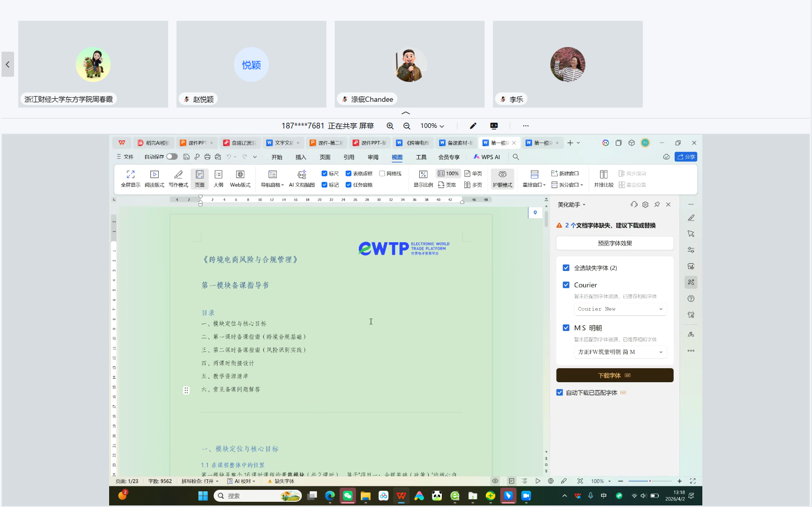Click the preview font effect button
Viewport: 812px width, 507px height.
615,243
